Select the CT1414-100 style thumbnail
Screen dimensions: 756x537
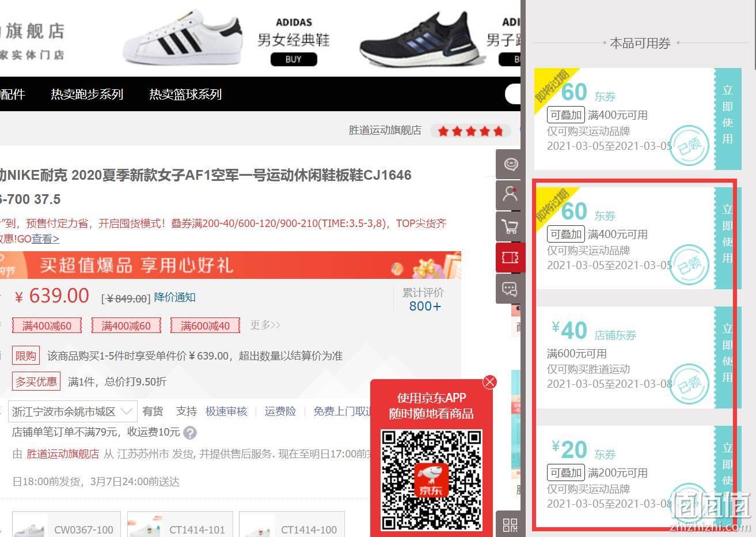pyautogui.click(x=292, y=524)
